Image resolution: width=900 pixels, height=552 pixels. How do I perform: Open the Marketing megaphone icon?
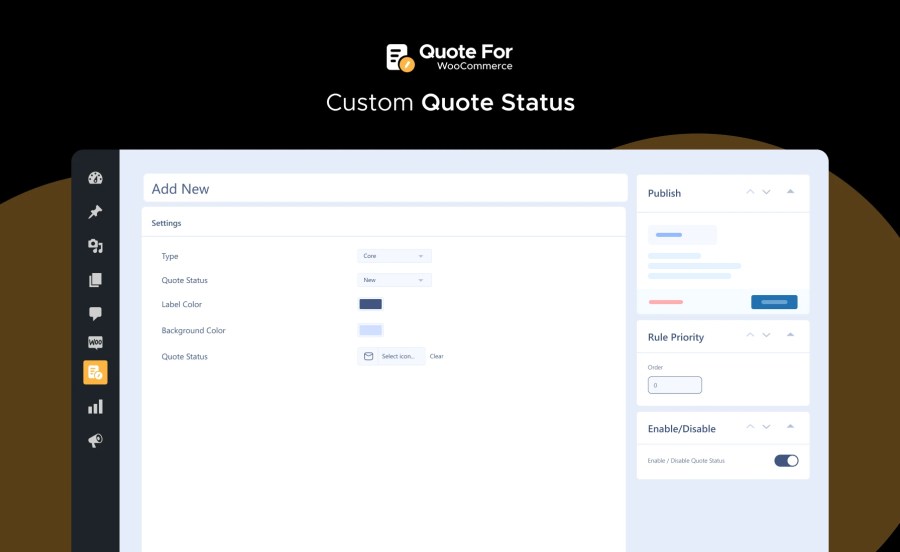(x=95, y=440)
